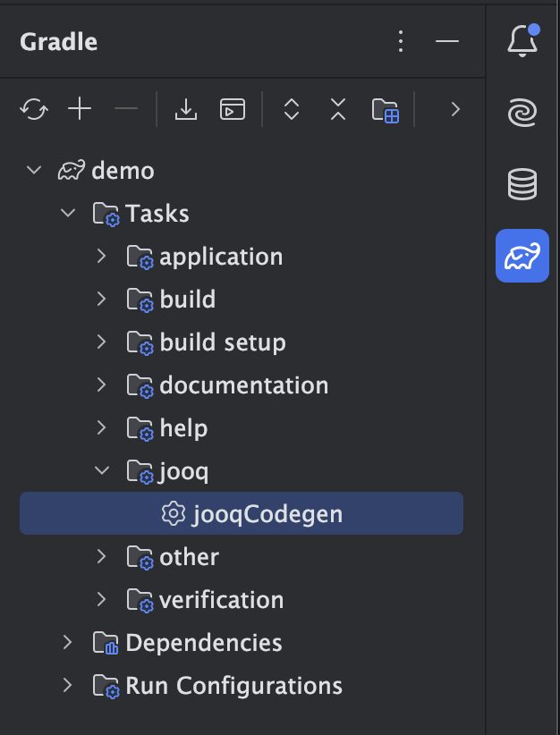Click the build folder icon
Viewport: 560px width, 735px height.
140,300
